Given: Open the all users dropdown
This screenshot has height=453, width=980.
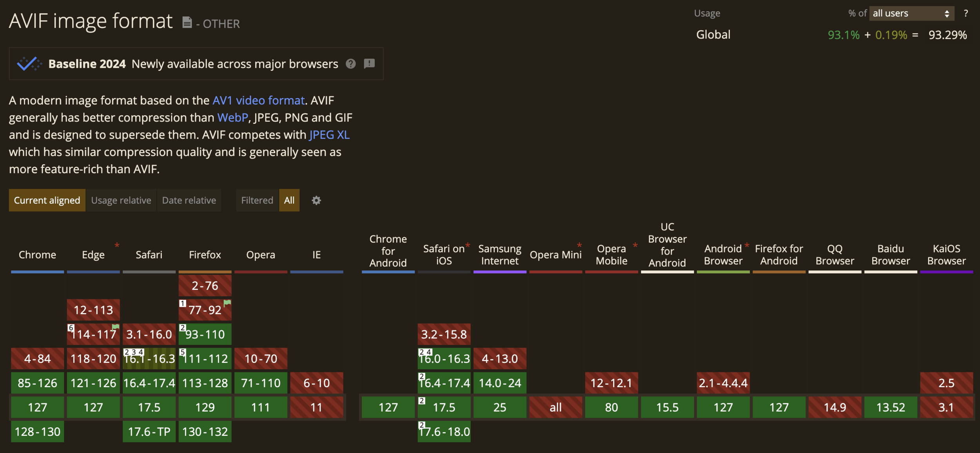Looking at the screenshot, I should pos(911,13).
